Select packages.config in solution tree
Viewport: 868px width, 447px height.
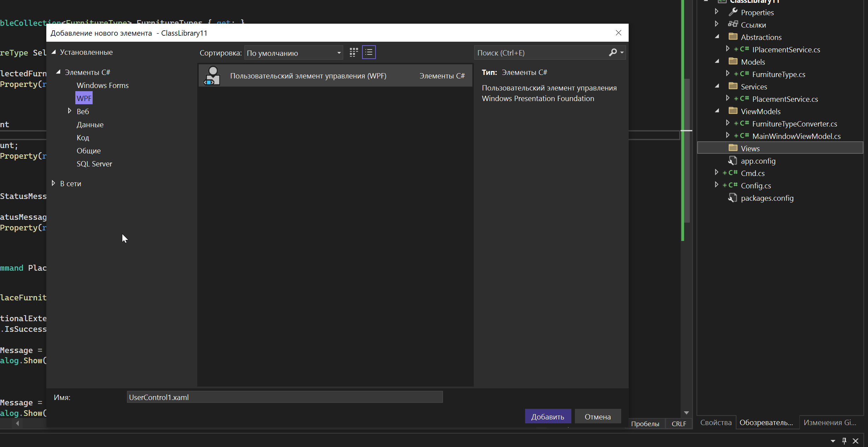(767, 198)
